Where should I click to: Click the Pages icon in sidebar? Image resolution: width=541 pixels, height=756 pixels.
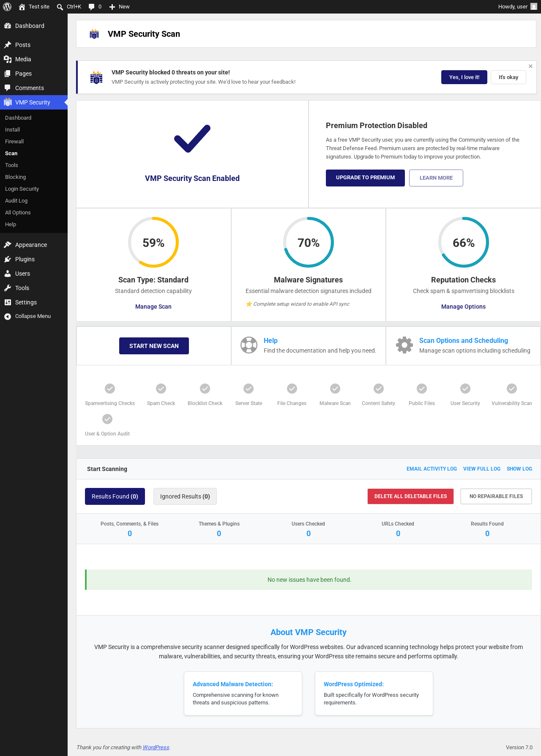click(x=8, y=74)
